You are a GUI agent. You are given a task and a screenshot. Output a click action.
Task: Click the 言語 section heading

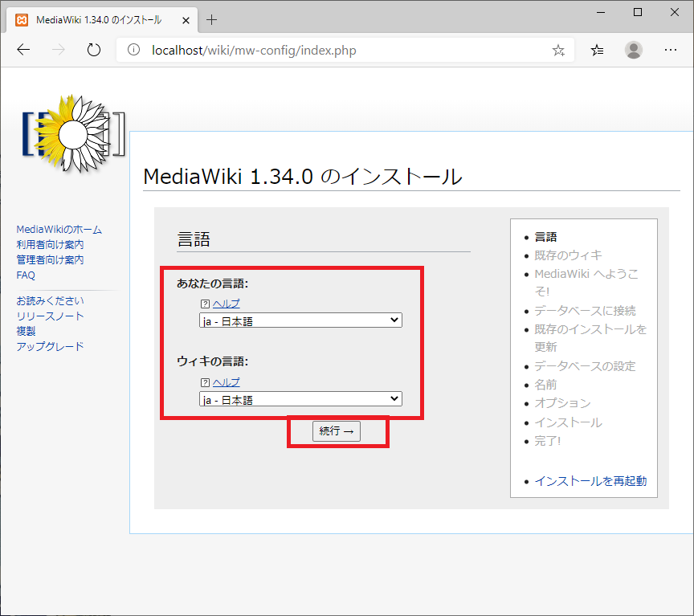tap(194, 239)
